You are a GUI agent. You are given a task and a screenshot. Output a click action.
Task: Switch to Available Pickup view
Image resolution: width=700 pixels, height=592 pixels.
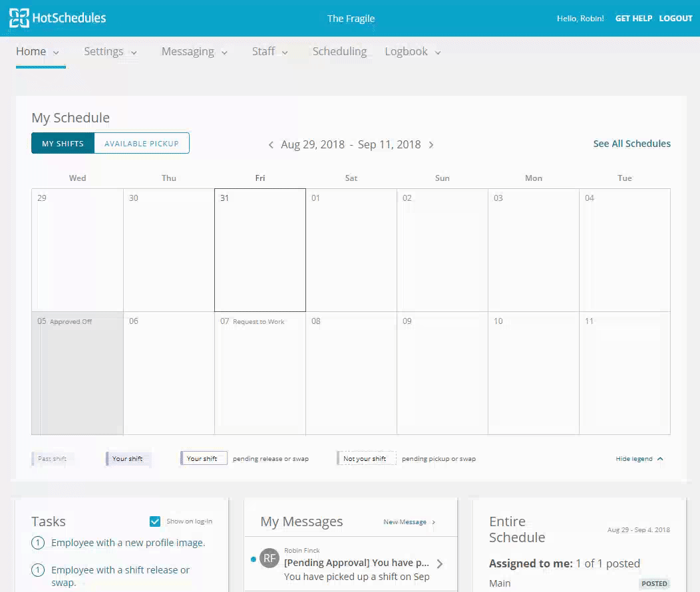tap(142, 144)
